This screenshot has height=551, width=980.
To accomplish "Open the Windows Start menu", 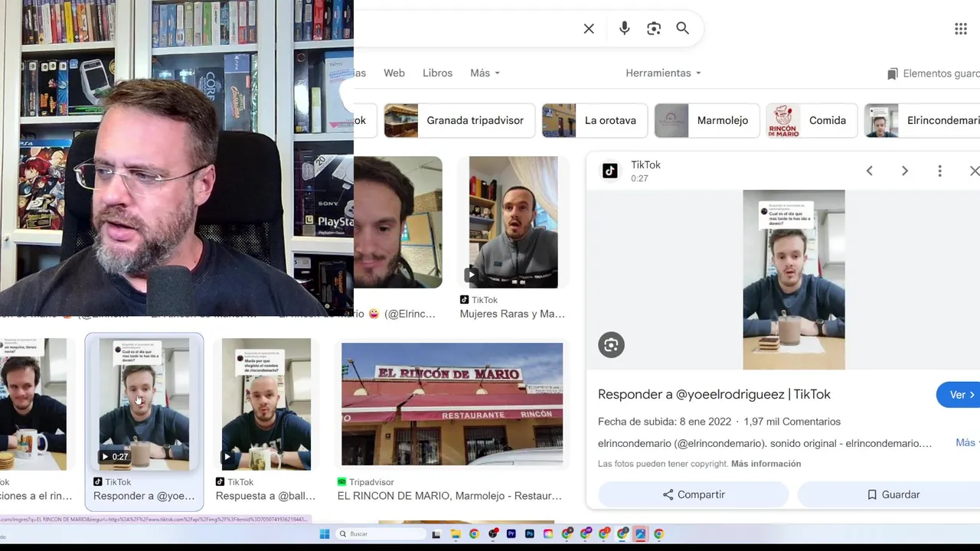I will [x=325, y=534].
